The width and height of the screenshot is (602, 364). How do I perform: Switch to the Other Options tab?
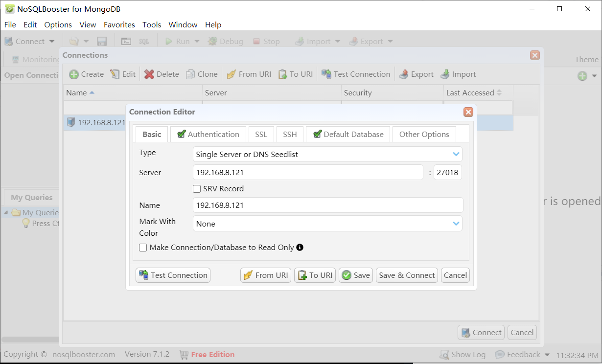click(x=424, y=135)
